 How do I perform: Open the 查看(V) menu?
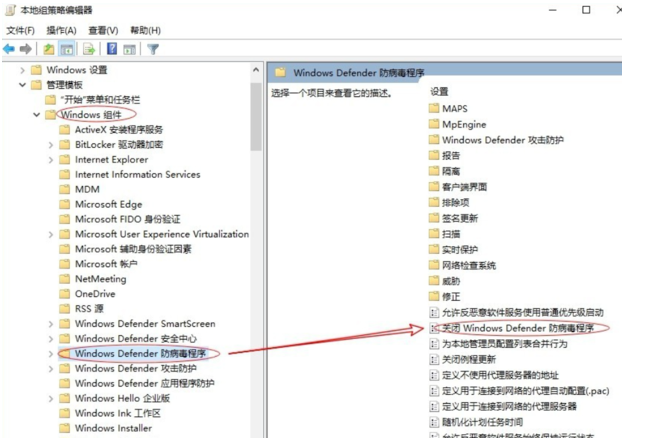click(101, 31)
